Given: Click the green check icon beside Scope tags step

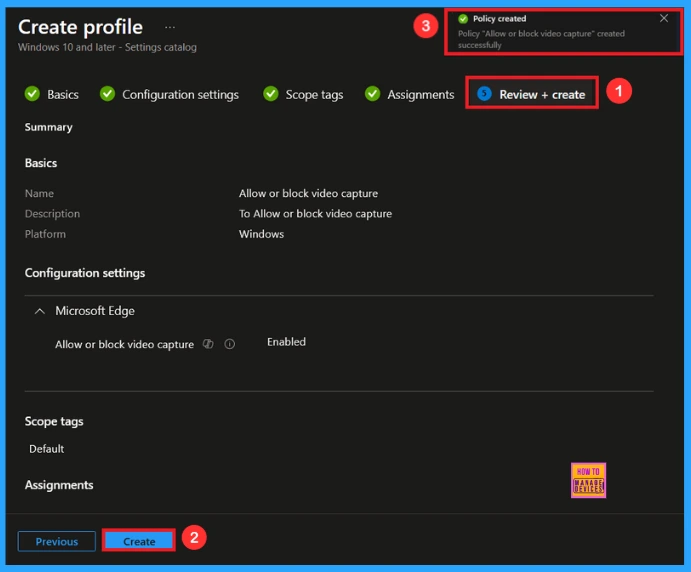Looking at the screenshot, I should 271,94.
